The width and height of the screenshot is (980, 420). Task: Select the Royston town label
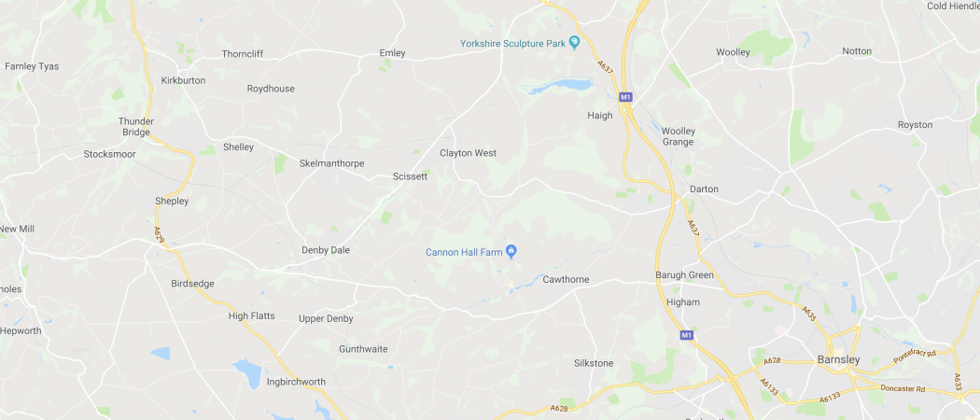click(x=915, y=125)
